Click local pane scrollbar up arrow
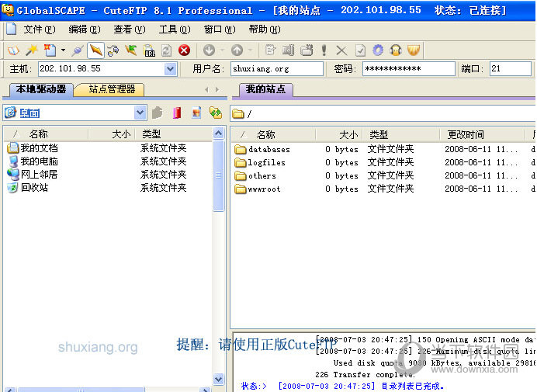Viewport: 537px width, 392px height. [219, 133]
